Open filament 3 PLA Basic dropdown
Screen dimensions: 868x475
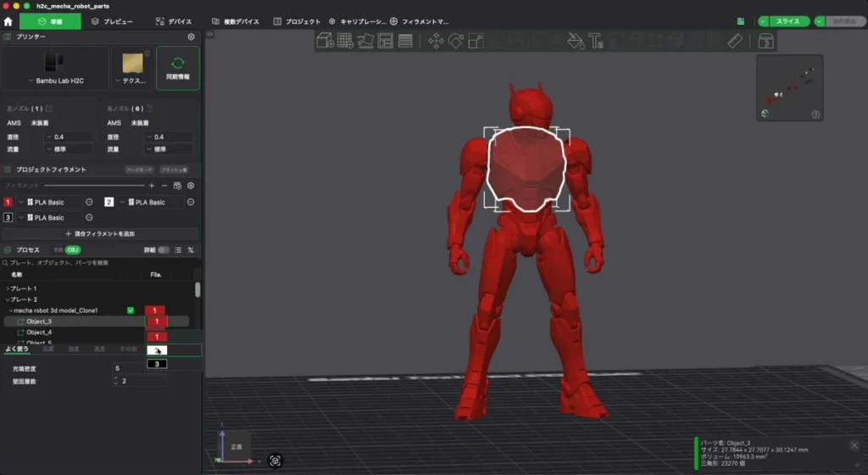coord(49,218)
